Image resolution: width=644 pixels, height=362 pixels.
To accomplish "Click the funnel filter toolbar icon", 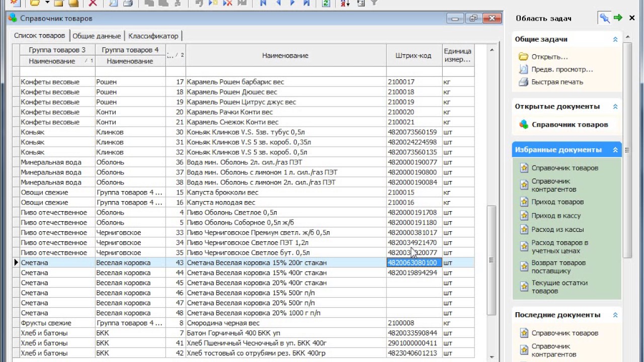I will tap(374, 3).
